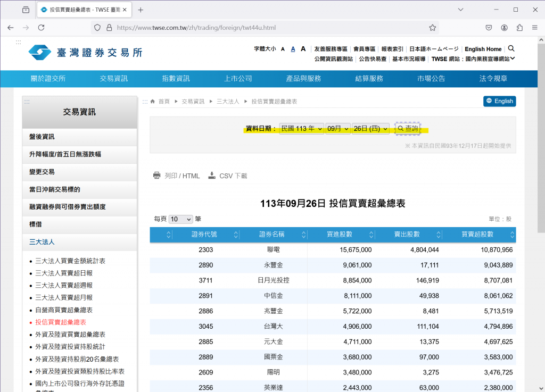Click the 日月光投控 name cell
This screenshot has height=392, width=545.
click(274, 280)
